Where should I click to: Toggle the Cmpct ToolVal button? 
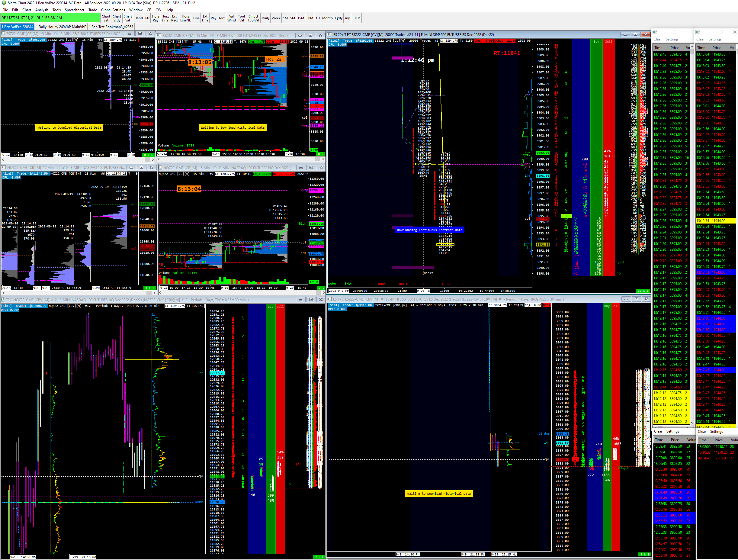253,18
